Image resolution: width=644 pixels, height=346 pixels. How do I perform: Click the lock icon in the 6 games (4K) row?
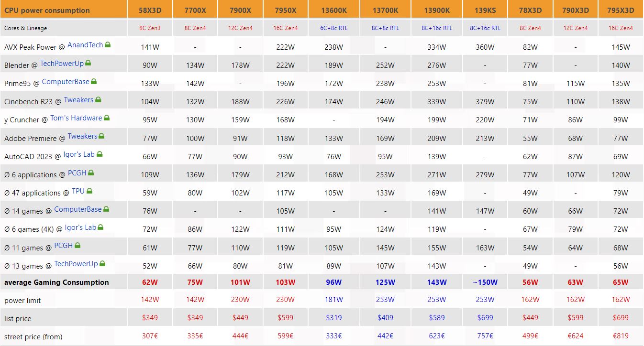click(x=100, y=227)
